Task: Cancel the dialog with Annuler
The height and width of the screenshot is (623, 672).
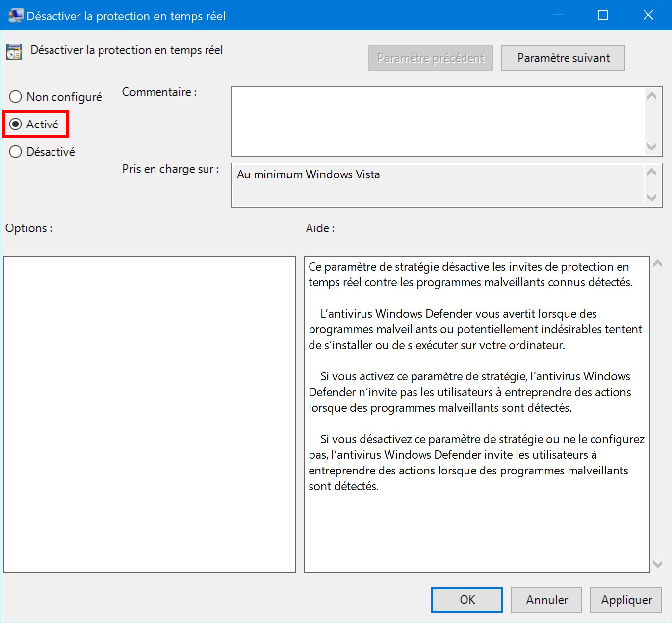Action: tap(546, 600)
